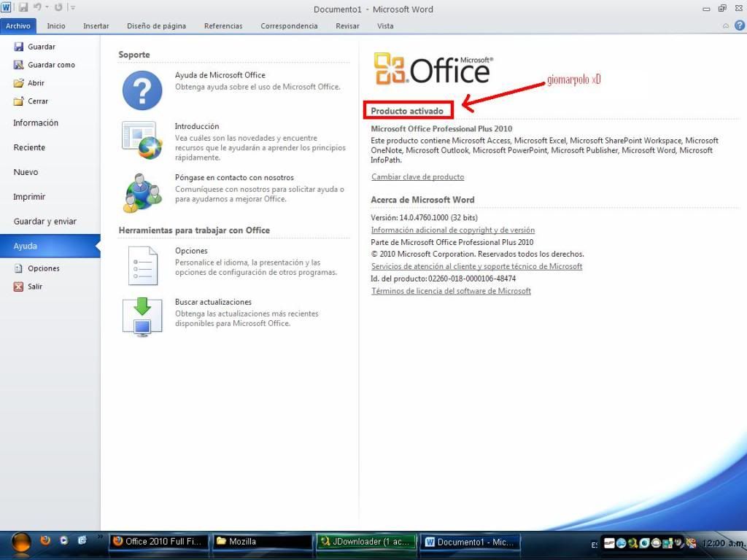Click the 12:00 a.m. system clock
The height and width of the screenshot is (560, 747).
pos(724,543)
